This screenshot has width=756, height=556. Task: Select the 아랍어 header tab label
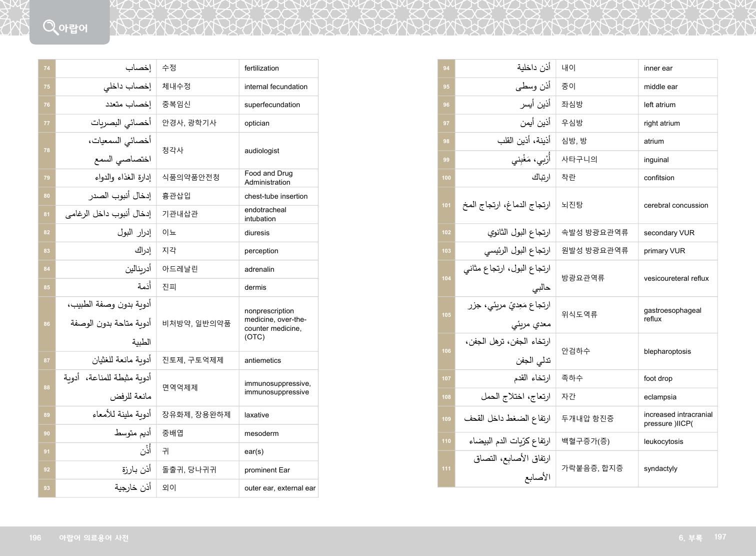73,28
